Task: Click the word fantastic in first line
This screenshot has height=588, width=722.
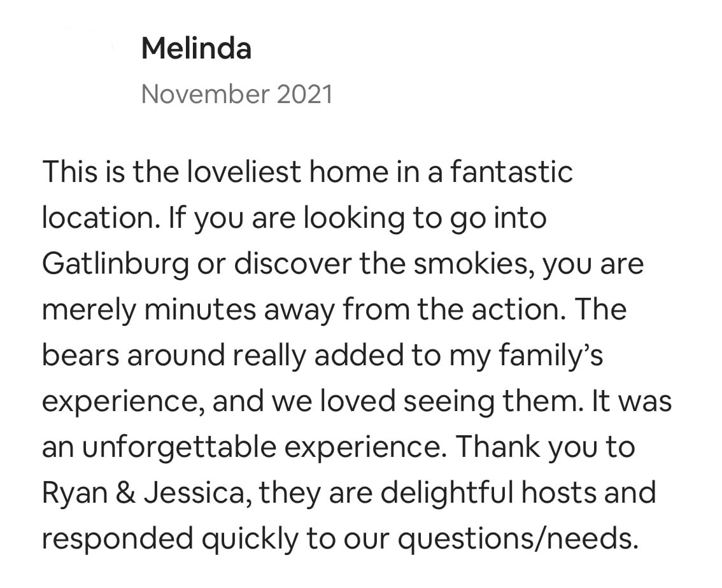Action: click(511, 172)
